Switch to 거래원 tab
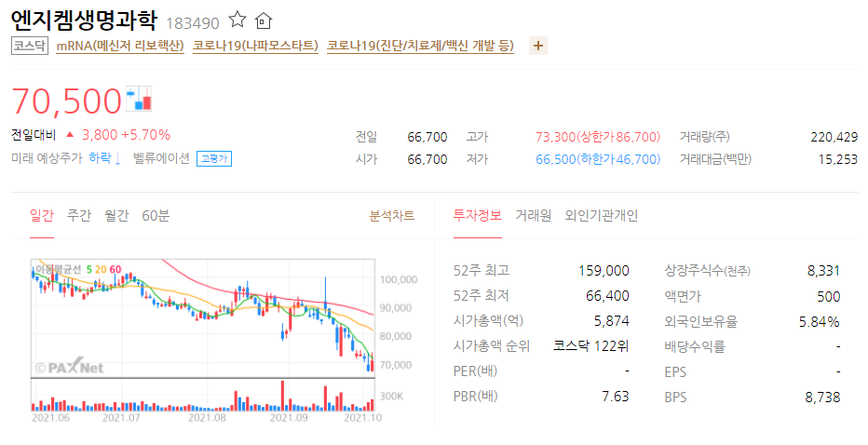Viewport: 868px width, 445px height. [533, 215]
